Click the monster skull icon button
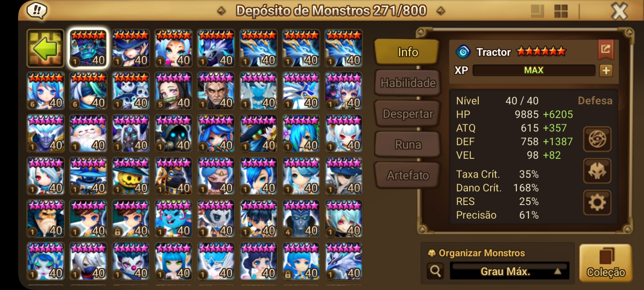644x290 pixels. (x=597, y=171)
